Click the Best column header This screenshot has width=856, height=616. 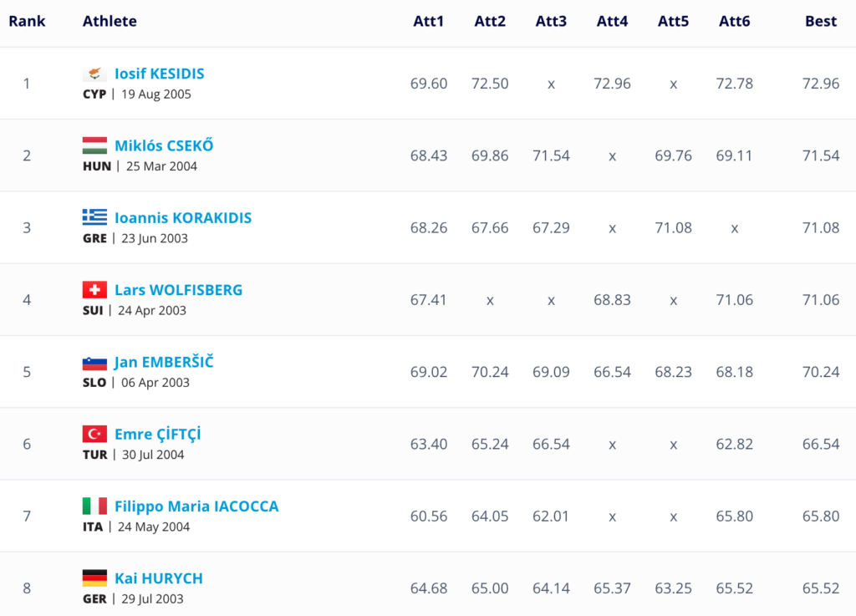point(820,21)
